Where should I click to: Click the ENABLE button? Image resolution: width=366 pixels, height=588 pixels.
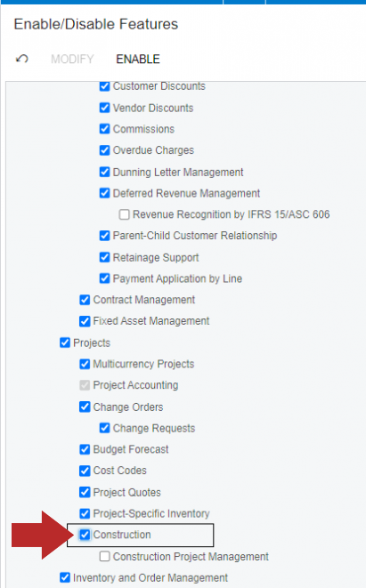[138, 60]
